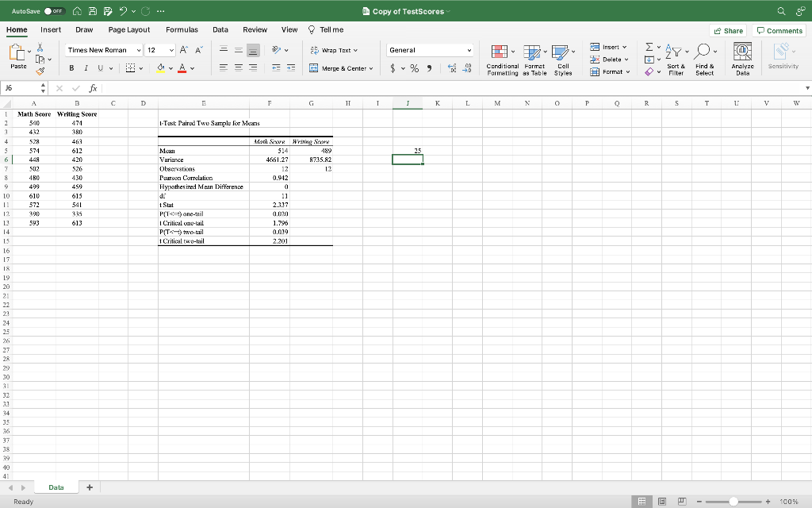This screenshot has height=508, width=812.
Task: Select the column J header
Action: tap(408, 103)
